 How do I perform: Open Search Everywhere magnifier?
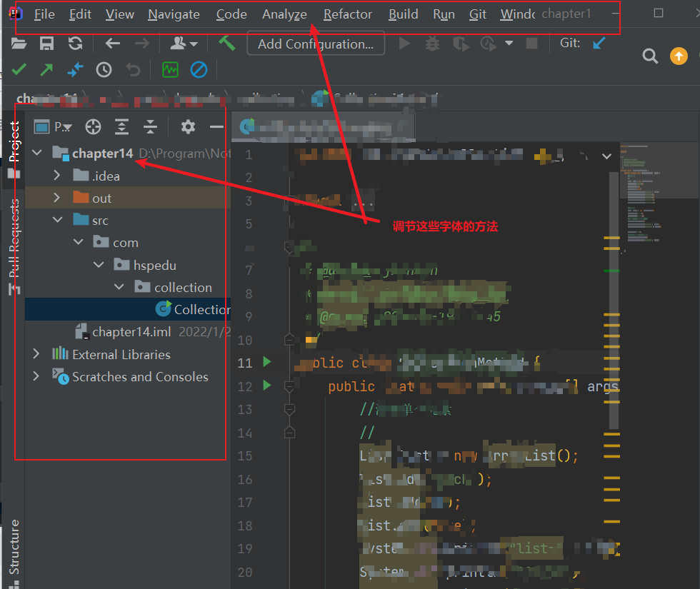[x=650, y=56]
